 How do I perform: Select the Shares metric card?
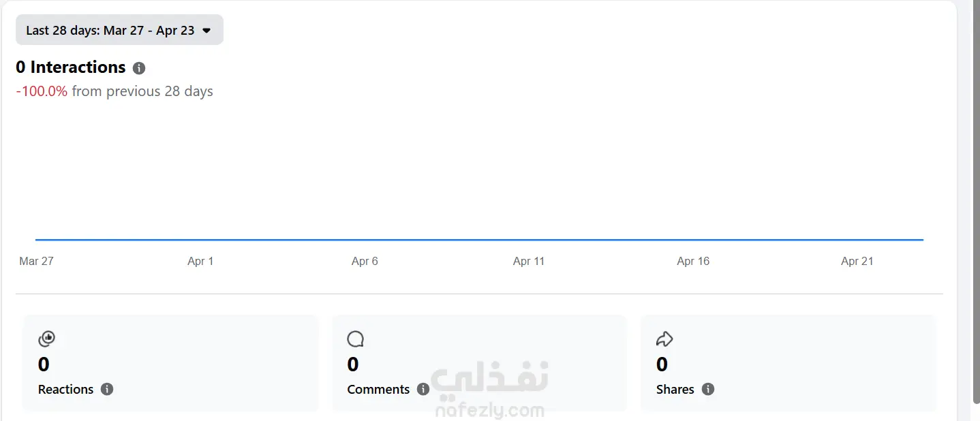pos(788,363)
